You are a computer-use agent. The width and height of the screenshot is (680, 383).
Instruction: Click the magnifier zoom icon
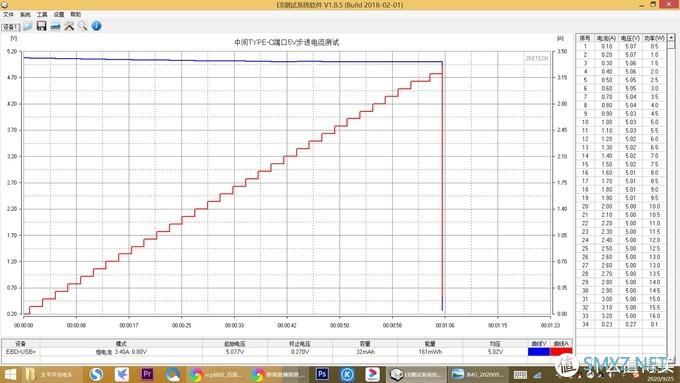(x=82, y=26)
